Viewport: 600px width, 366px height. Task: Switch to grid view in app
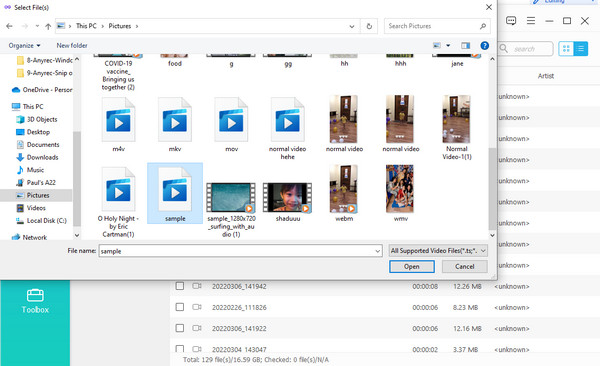click(566, 49)
